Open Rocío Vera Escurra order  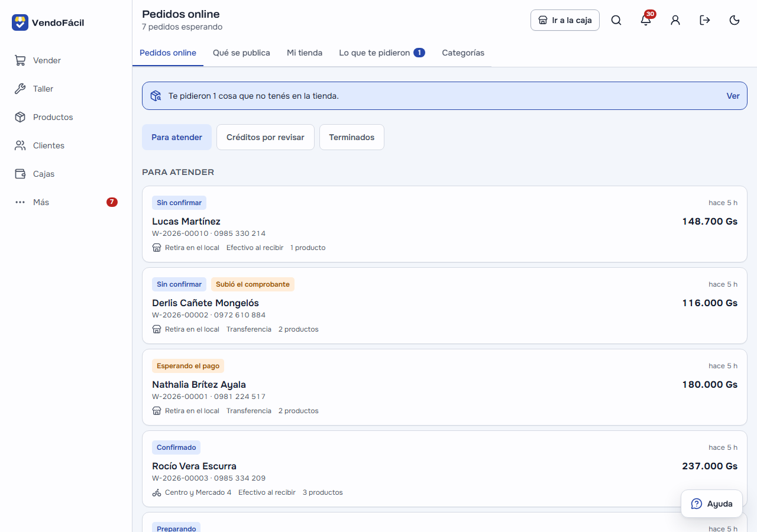point(445,469)
